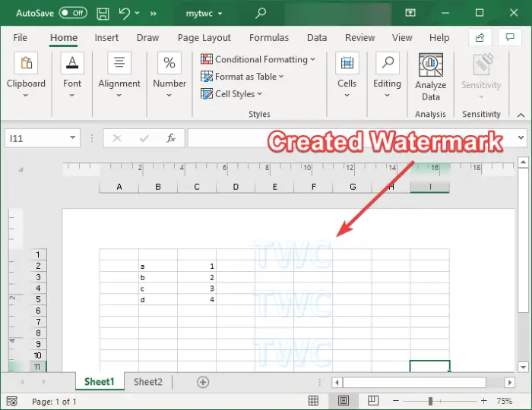The image size is (532, 410).
Task: Open the Undo history dropdown arrow
Action: [x=137, y=13]
